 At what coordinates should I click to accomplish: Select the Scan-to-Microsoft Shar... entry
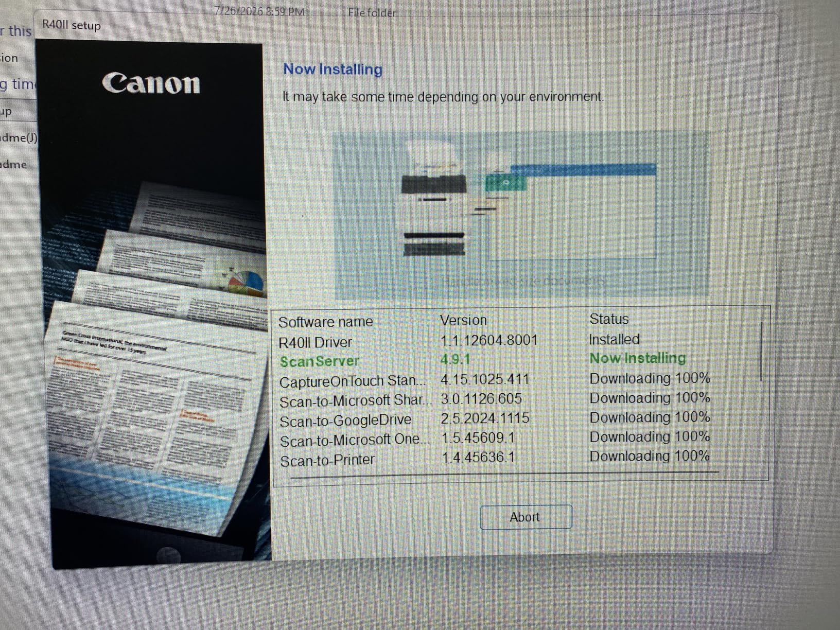pyautogui.click(x=355, y=401)
